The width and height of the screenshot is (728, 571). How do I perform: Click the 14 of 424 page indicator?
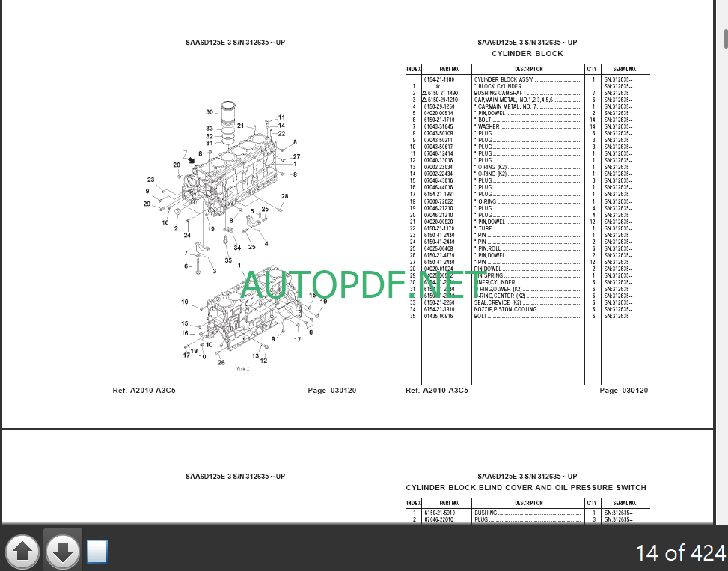click(x=679, y=553)
